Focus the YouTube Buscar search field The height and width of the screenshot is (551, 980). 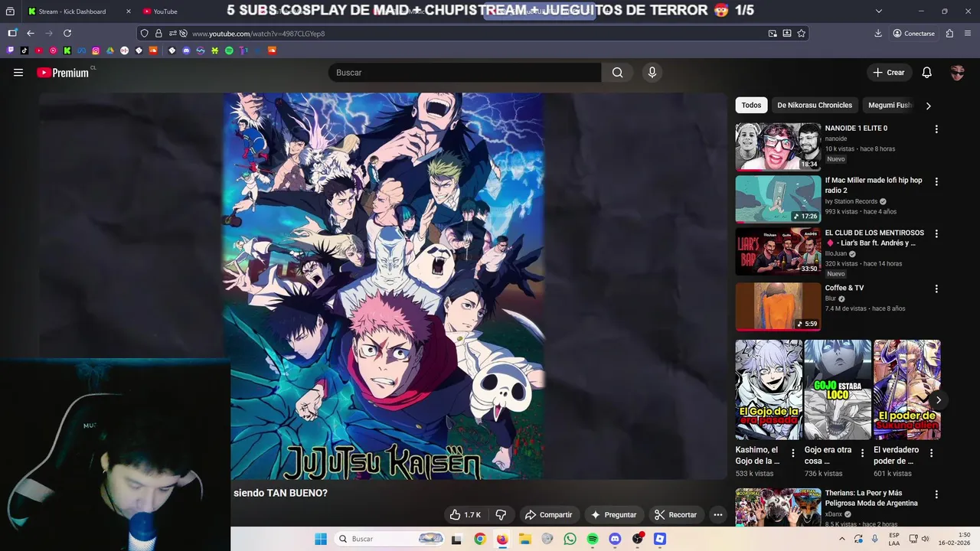(465, 73)
